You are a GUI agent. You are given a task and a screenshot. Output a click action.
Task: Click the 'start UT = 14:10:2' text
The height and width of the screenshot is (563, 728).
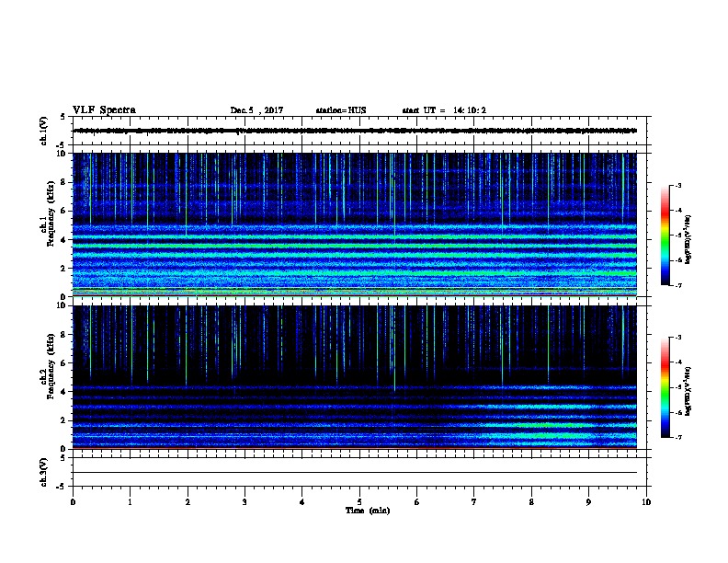(444, 110)
